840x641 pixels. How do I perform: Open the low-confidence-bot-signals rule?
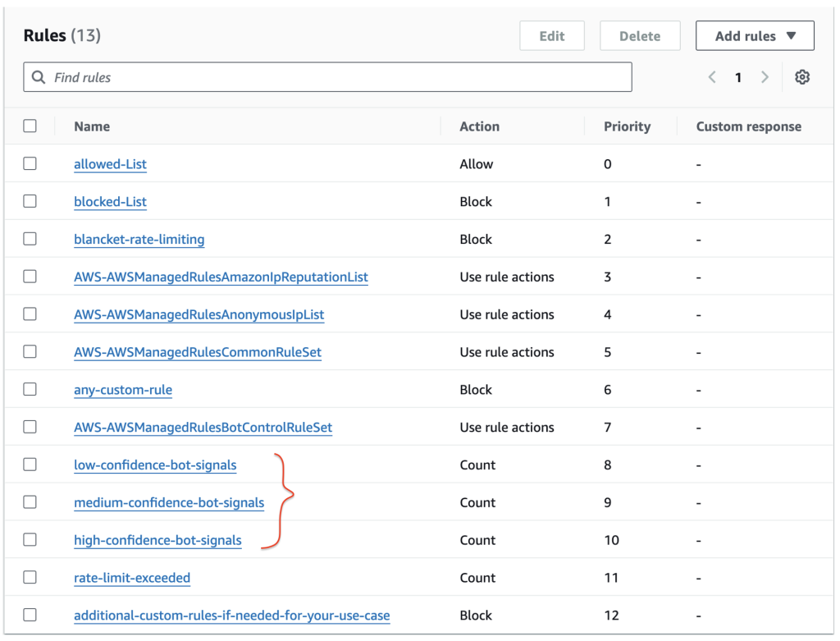[155, 465]
